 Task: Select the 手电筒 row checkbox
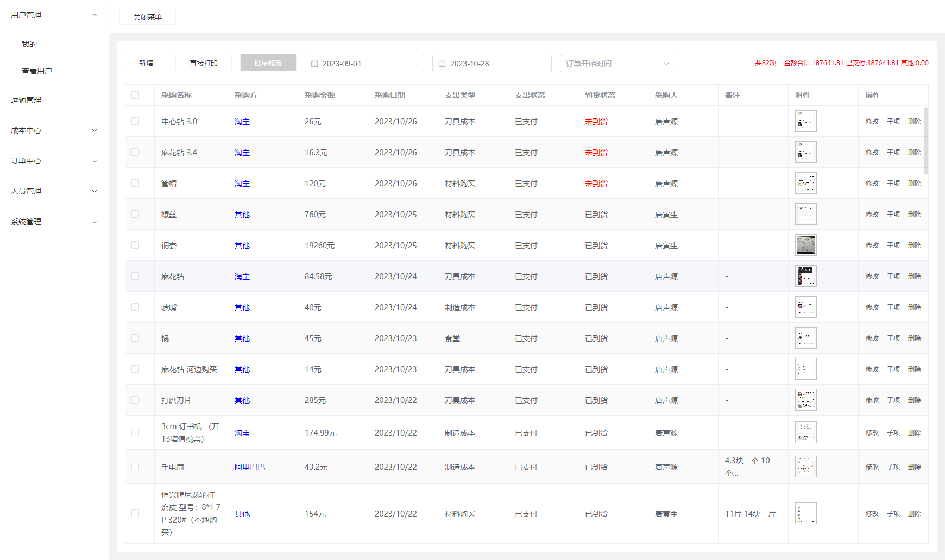click(135, 467)
